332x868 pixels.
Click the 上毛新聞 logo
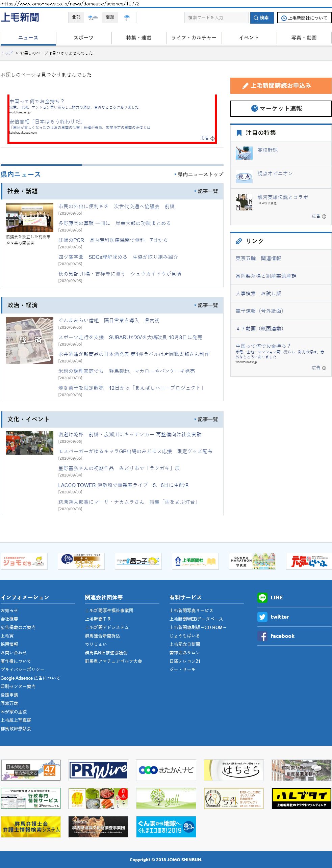pyautogui.click(x=20, y=17)
